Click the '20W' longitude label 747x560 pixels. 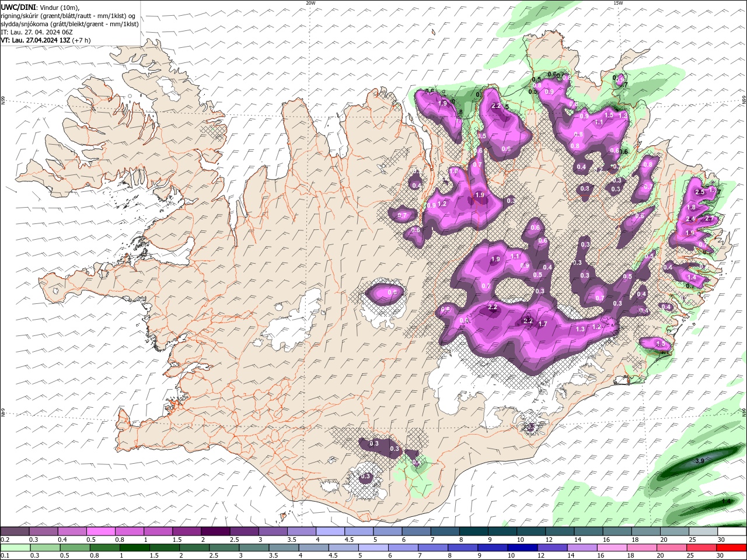(x=310, y=3)
